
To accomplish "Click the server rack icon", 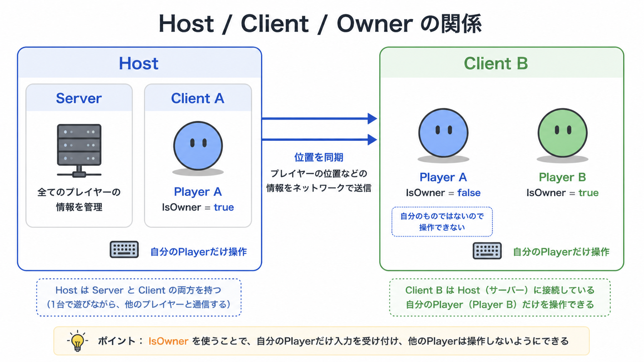I will (x=79, y=150).
